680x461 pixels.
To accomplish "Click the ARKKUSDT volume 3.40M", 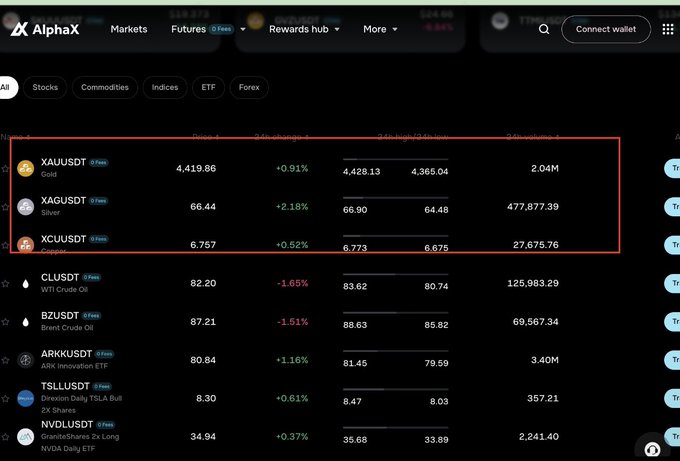I will click(545, 360).
